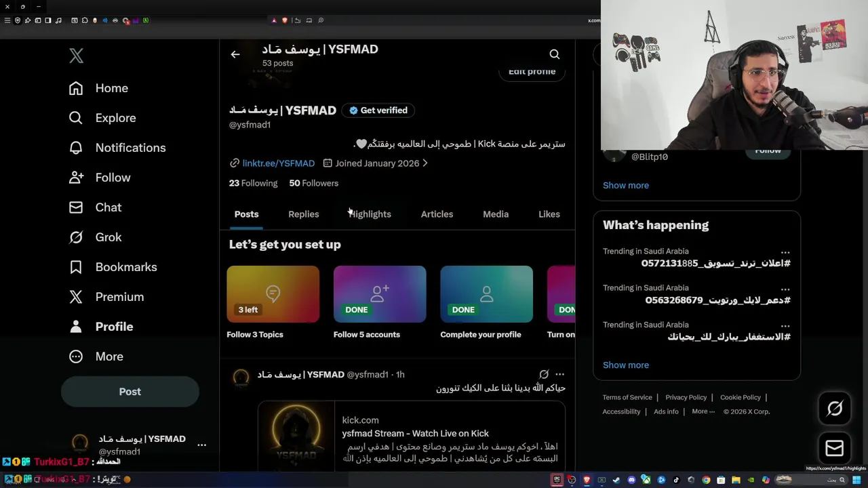This screenshot has width=868, height=488.
Task: Open Discord from the taskbar
Action: [x=631, y=480]
